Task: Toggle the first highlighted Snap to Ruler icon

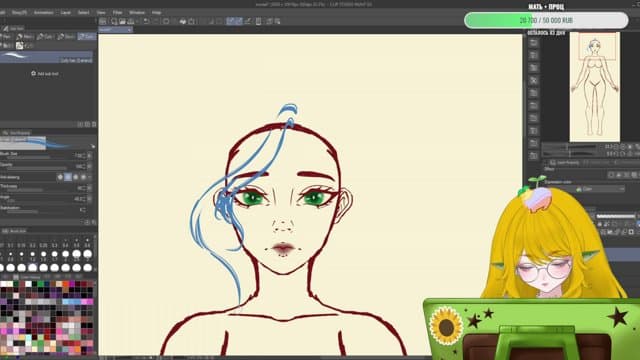Action: click(231, 21)
